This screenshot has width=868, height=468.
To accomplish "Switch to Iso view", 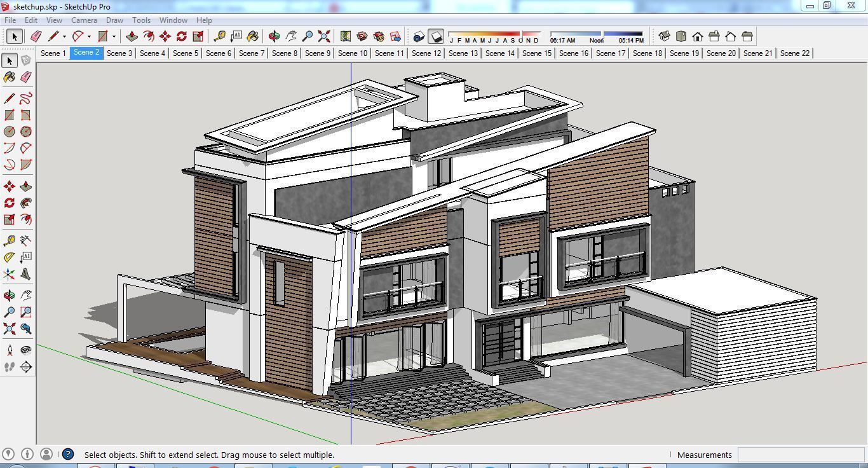I will [664, 36].
